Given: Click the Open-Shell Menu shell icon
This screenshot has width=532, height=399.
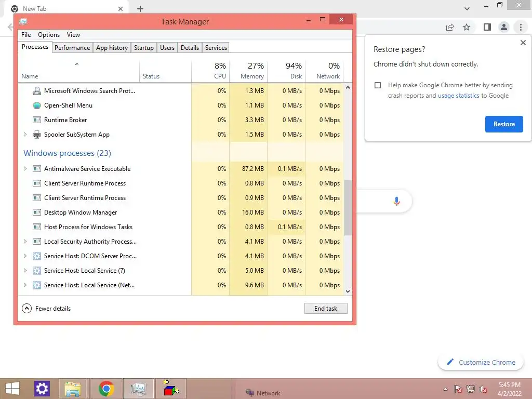Looking at the screenshot, I should coord(37,105).
